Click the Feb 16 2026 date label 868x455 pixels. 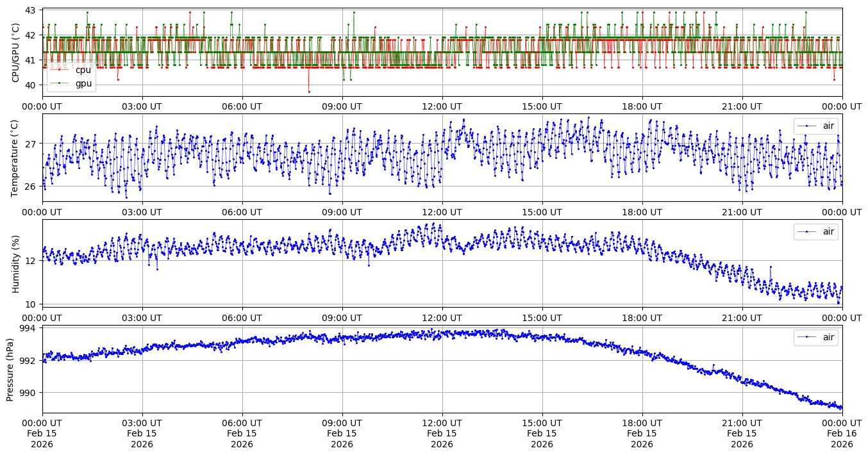pos(842,439)
